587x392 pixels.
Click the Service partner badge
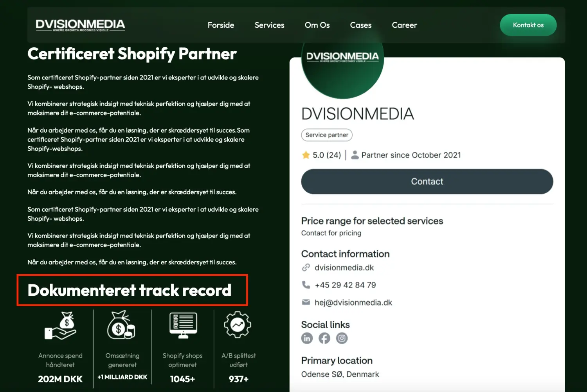[x=326, y=135]
